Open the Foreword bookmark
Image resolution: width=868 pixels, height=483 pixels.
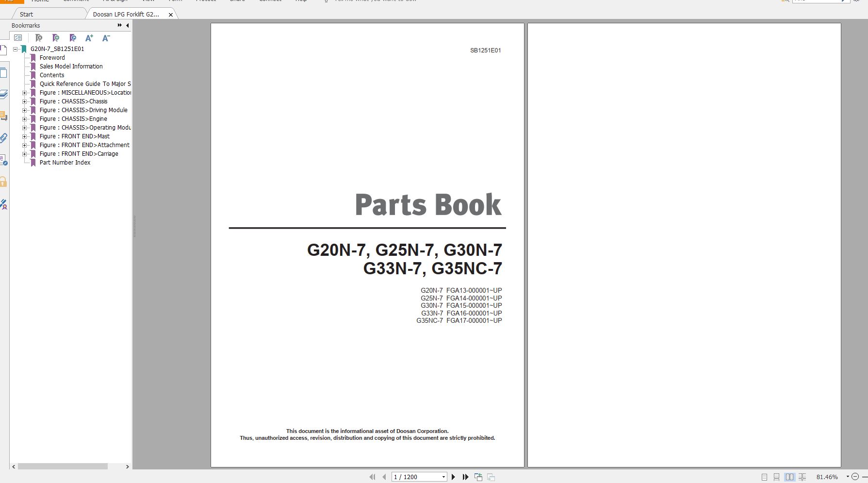52,57
